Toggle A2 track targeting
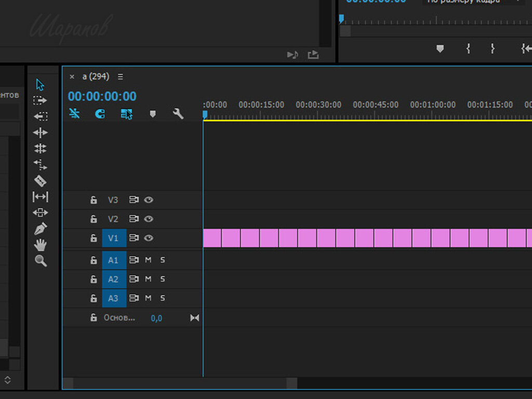 pos(114,279)
